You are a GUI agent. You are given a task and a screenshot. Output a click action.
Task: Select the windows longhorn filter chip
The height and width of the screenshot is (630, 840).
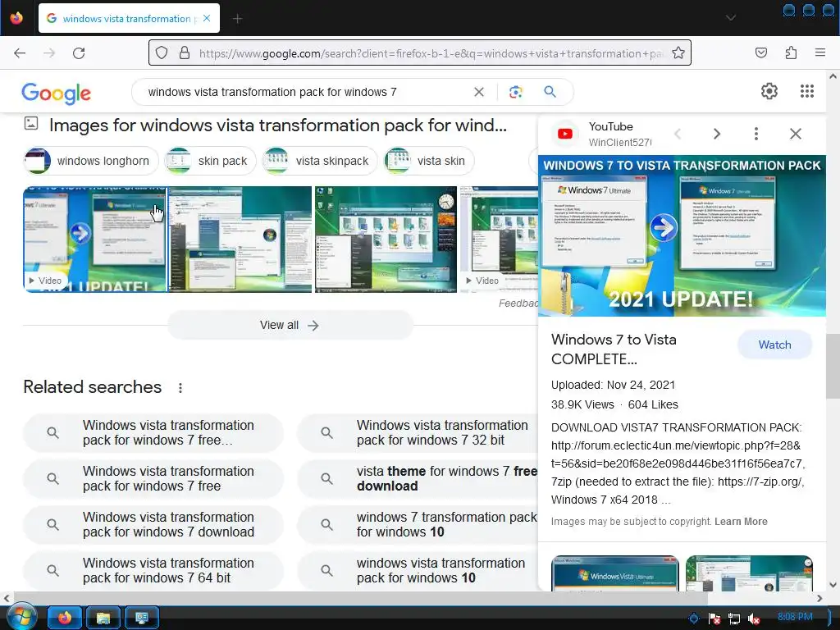pos(91,161)
